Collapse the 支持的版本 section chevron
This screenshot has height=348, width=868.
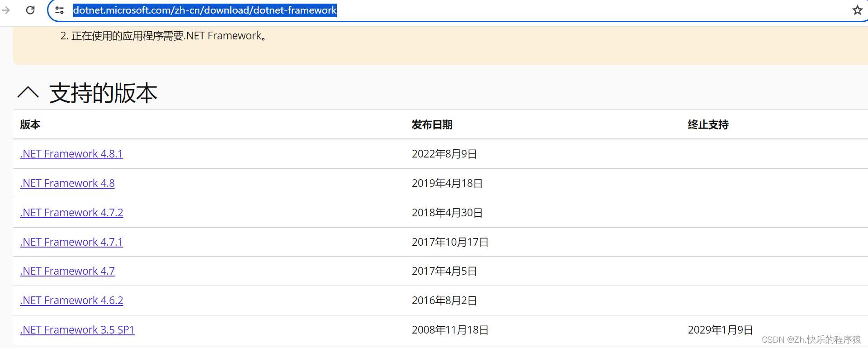28,93
